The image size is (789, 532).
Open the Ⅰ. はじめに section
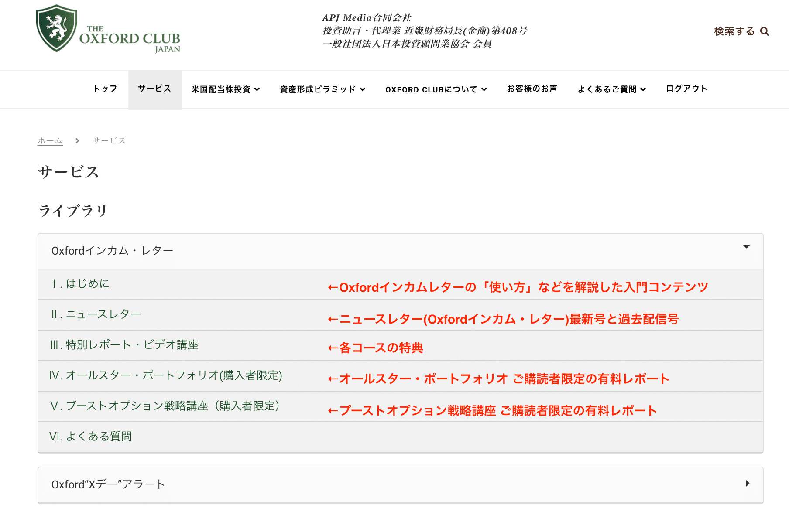401,284
